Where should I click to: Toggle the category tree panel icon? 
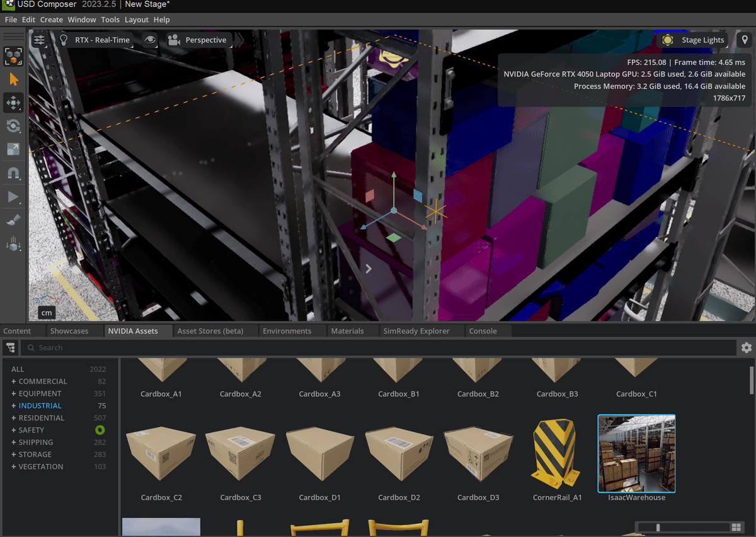click(x=10, y=348)
